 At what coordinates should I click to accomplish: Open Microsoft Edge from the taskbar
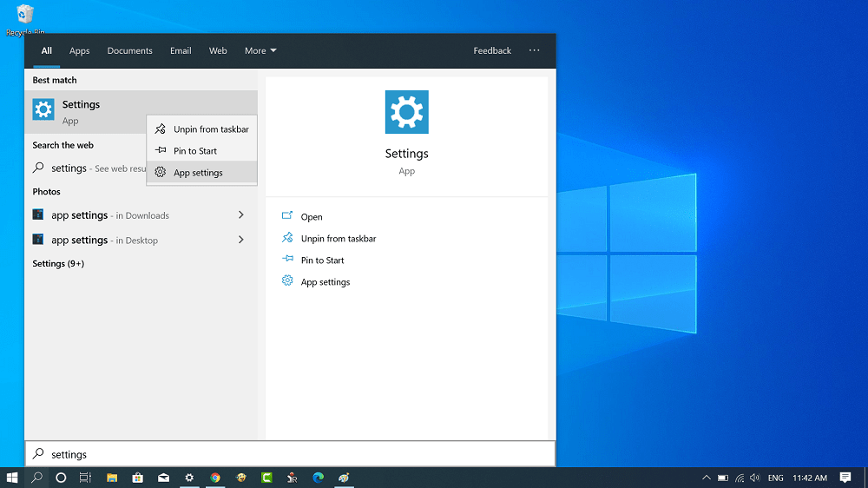click(x=319, y=478)
